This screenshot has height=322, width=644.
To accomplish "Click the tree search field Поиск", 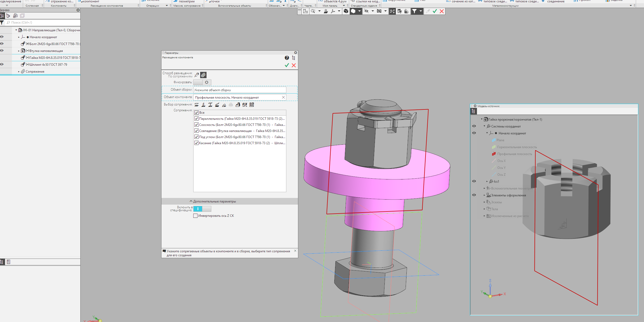I will click(42, 23).
